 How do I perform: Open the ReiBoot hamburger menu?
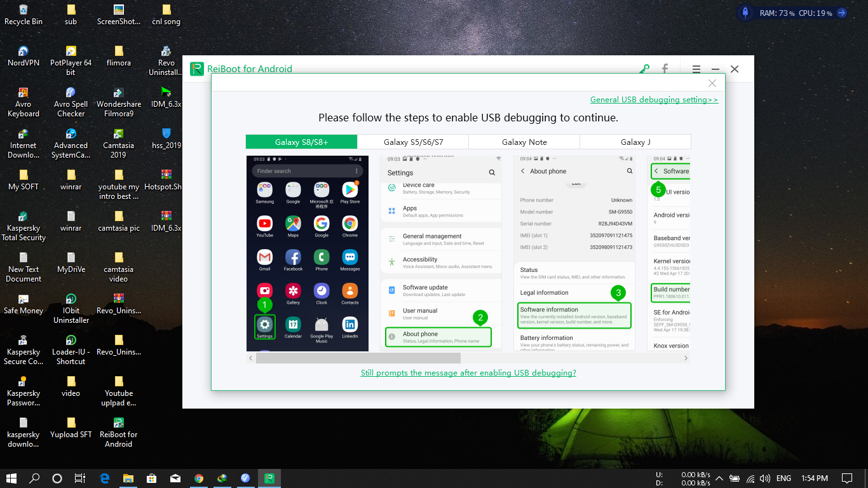coord(696,69)
